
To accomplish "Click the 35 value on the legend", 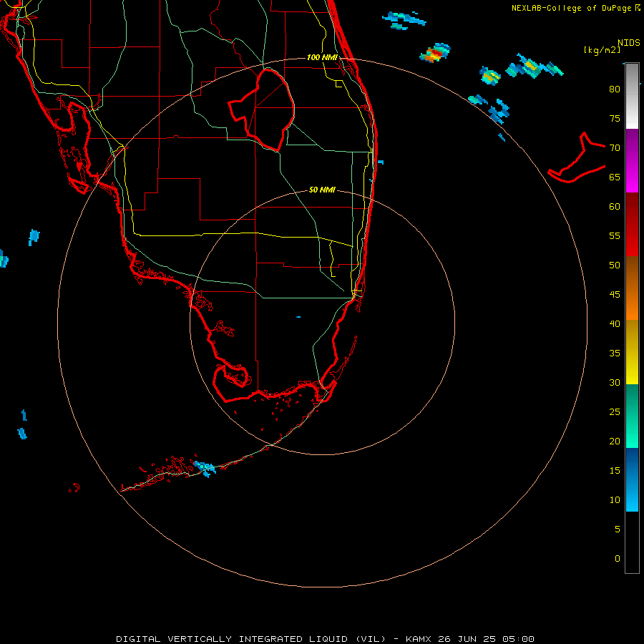I will (x=615, y=353).
